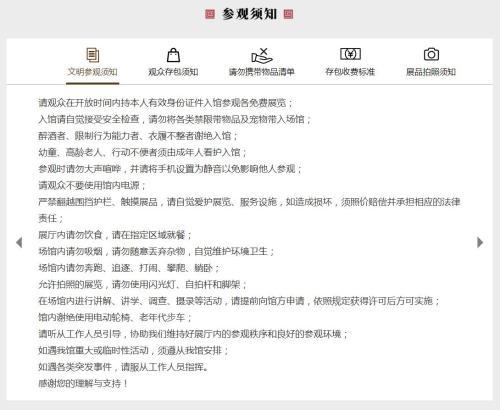Click the 参观须知 page heading
Image resolution: width=500 pixels, height=410 pixels.
click(x=249, y=14)
